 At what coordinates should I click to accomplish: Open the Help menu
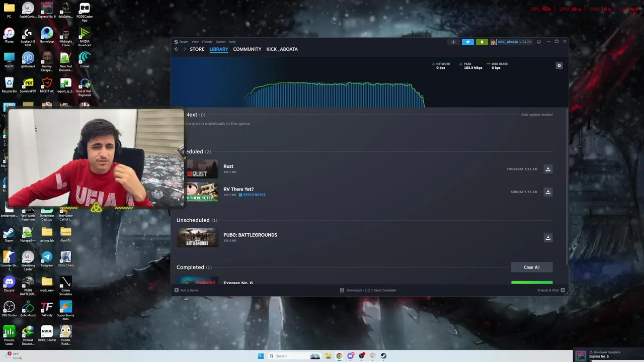pyautogui.click(x=232, y=42)
